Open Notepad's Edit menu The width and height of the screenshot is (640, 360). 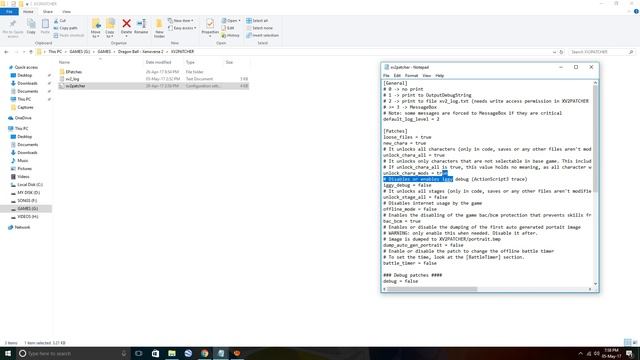click(x=397, y=76)
